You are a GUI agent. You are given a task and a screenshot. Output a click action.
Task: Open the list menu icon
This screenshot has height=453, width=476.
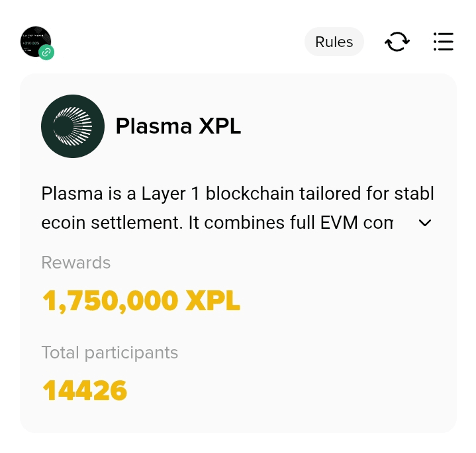443,42
